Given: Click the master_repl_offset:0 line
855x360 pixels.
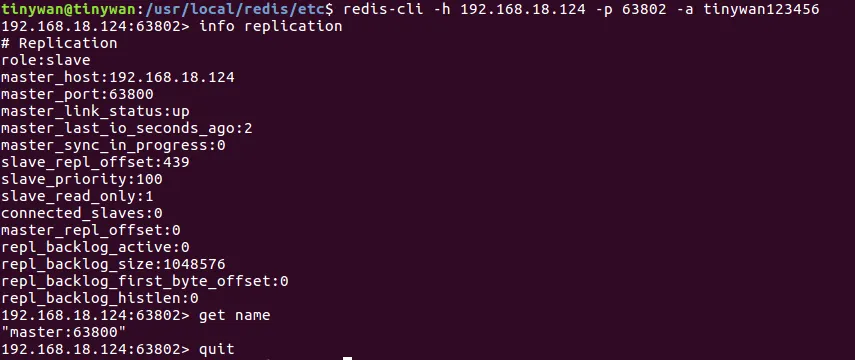Looking at the screenshot, I should [x=91, y=230].
